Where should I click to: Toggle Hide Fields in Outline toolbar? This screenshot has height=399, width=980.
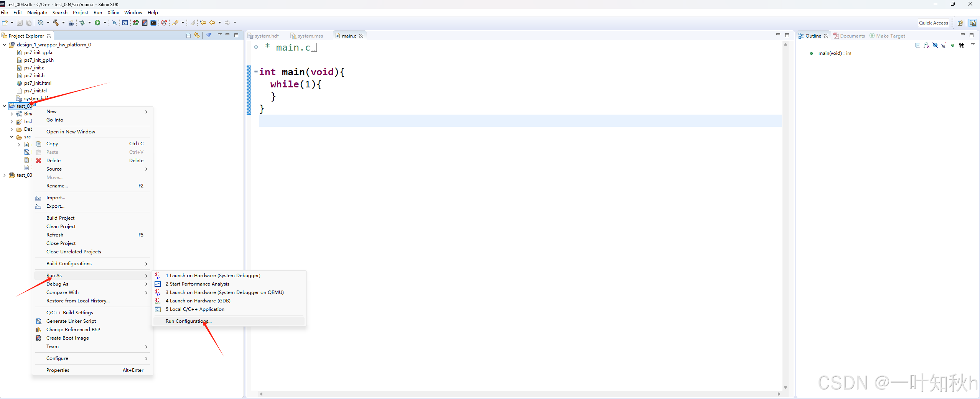935,45
